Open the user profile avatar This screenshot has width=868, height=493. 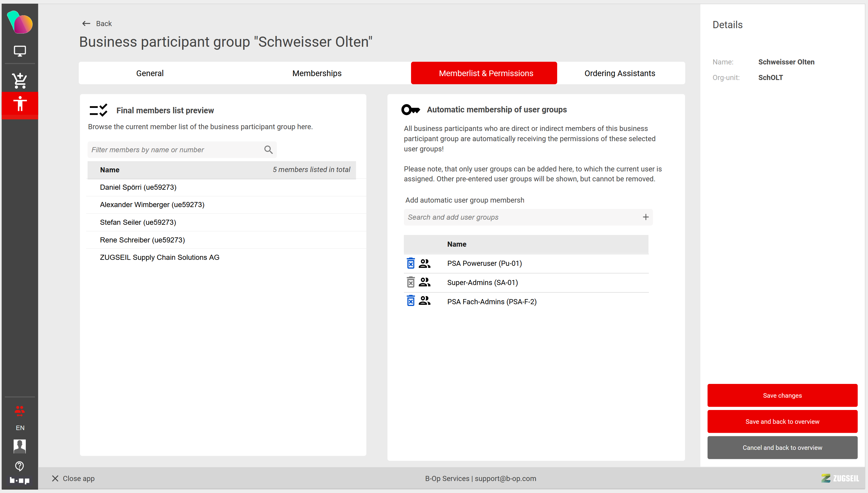[x=20, y=446]
